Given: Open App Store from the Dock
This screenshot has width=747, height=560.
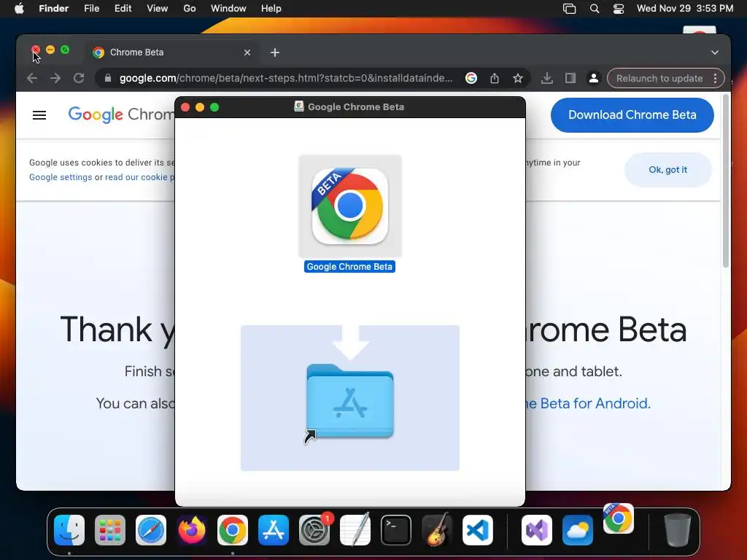Looking at the screenshot, I should click(x=274, y=530).
